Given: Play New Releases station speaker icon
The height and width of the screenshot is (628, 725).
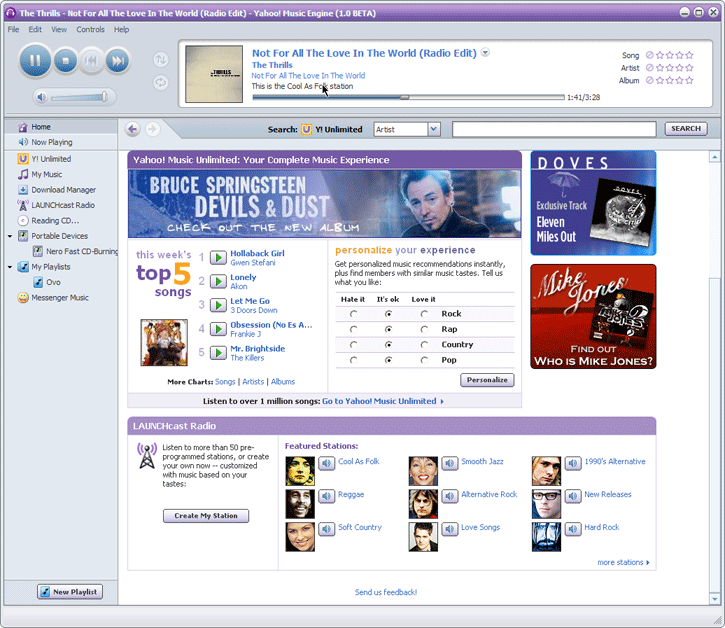Looking at the screenshot, I should tap(573, 496).
